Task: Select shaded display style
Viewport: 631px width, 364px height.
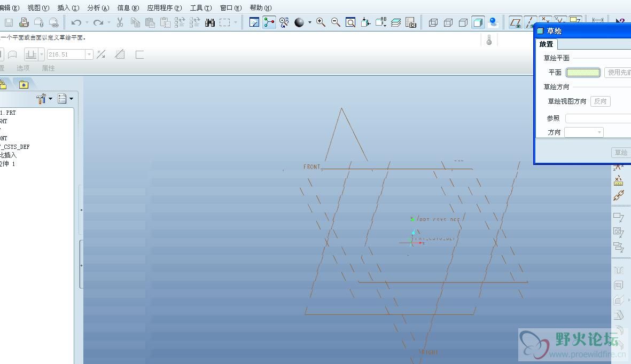Action: [478, 22]
